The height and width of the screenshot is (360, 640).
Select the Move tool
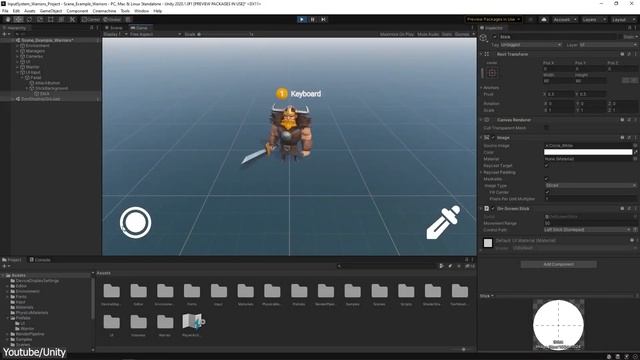click(x=18, y=19)
